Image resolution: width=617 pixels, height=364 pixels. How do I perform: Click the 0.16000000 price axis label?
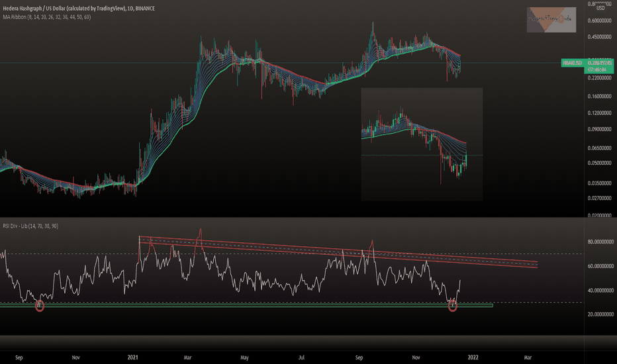(x=600, y=96)
